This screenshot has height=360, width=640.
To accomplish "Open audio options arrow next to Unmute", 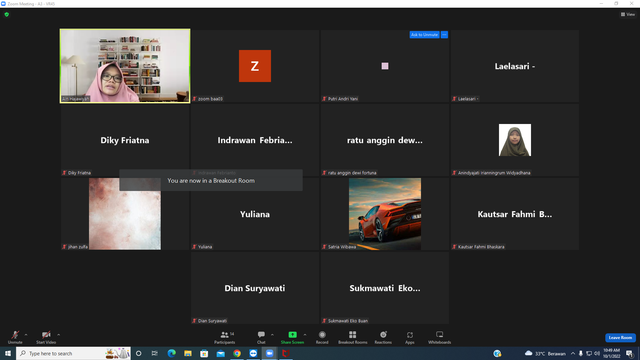I will pyautogui.click(x=26, y=335).
